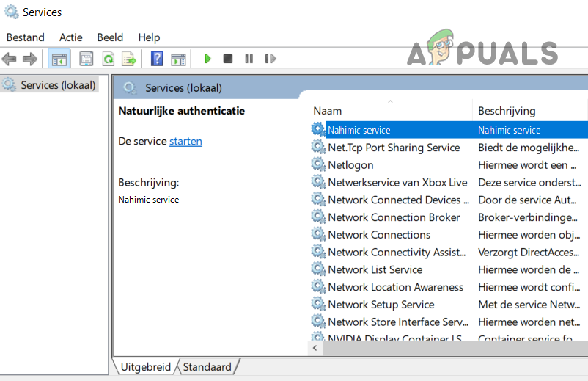Click gear icon beside Network Location Awareness
This screenshot has height=381, width=588.
[x=318, y=287]
